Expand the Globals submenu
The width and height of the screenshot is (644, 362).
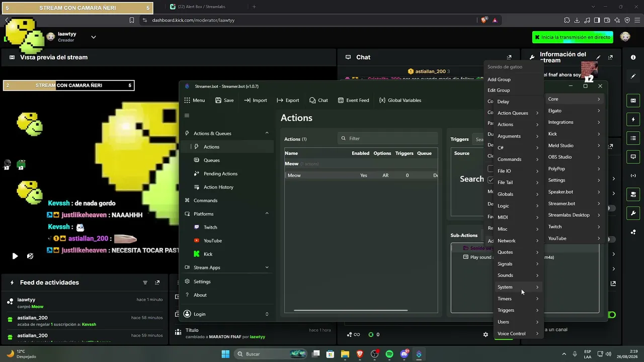click(x=518, y=194)
